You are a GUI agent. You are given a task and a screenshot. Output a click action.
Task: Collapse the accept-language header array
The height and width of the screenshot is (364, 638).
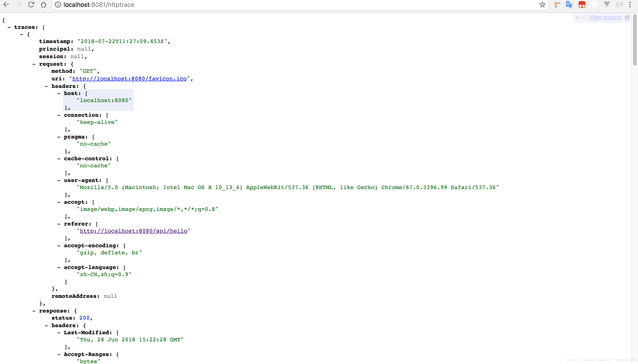click(x=59, y=267)
